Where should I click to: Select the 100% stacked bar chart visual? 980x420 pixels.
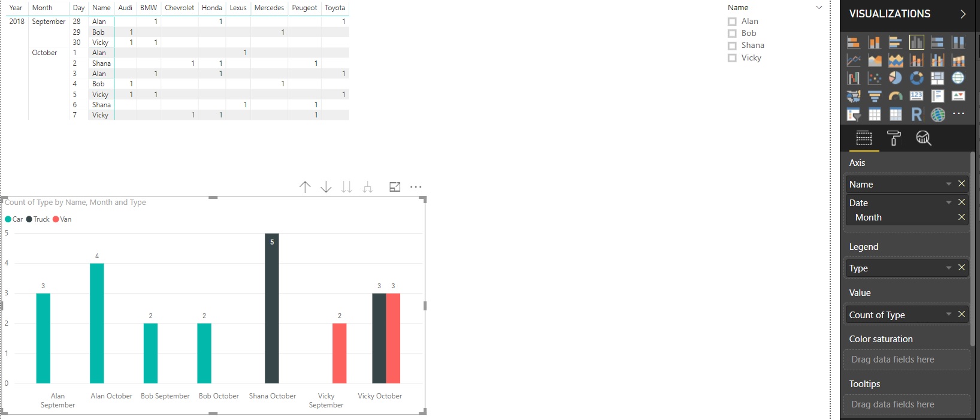coord(937,43)
